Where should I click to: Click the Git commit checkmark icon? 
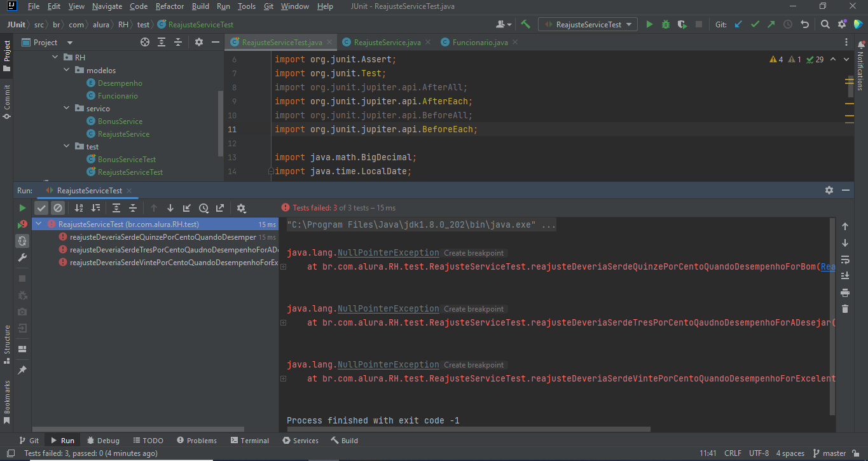click(755, 24)
